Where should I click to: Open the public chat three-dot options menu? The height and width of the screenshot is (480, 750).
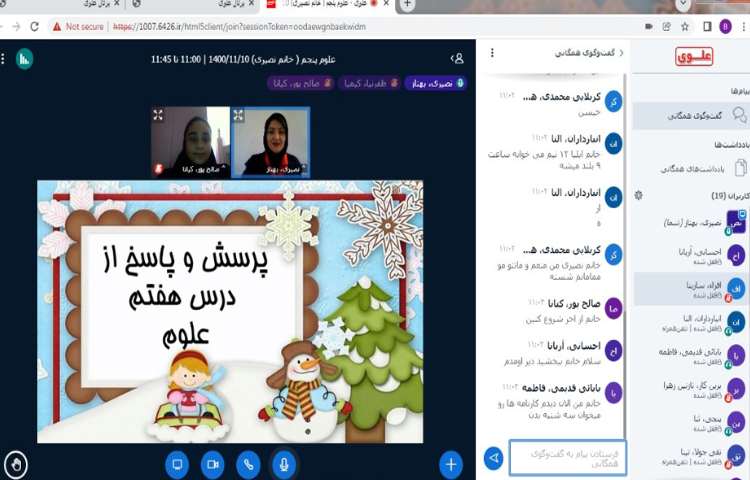492,53
